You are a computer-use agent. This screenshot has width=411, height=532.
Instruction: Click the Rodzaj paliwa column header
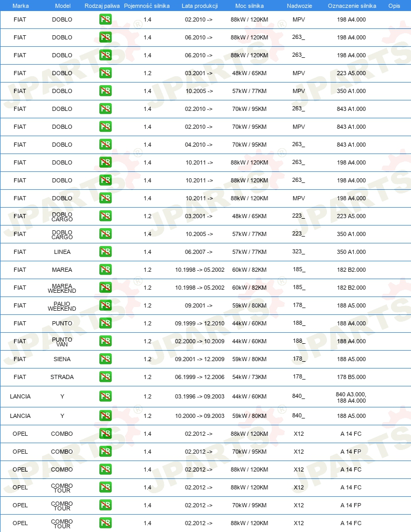coord(102,6)
